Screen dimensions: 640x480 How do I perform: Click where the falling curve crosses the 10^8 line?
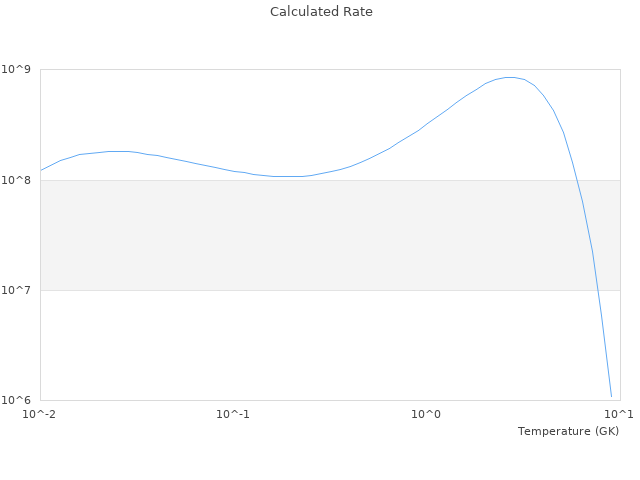click(x=577, y=180)
